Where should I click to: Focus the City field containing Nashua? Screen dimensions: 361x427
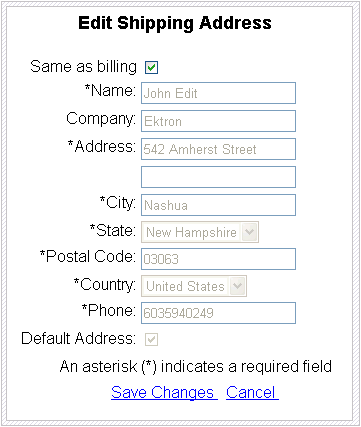pyautogui.click(x=218, y=205)
